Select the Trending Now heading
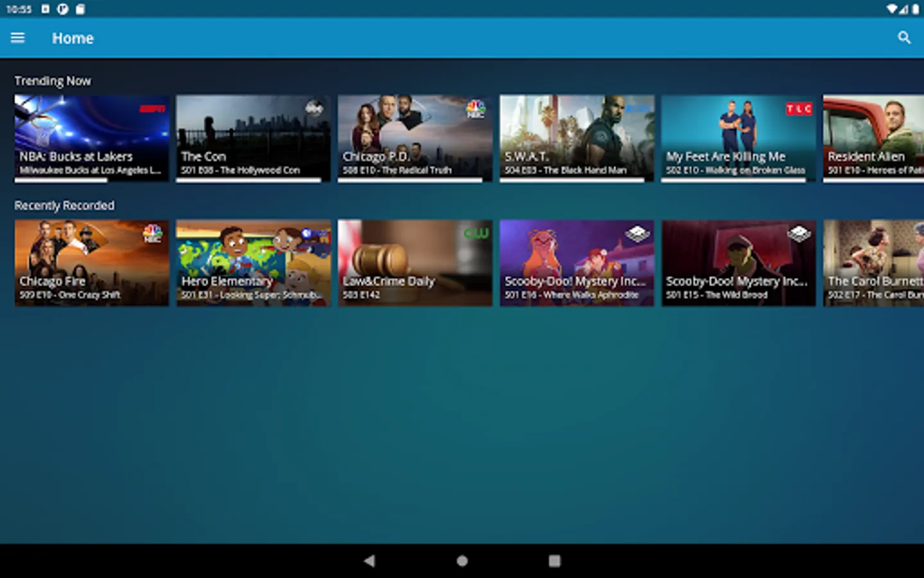Screen dimensions: 924x578 click(53, 81)
